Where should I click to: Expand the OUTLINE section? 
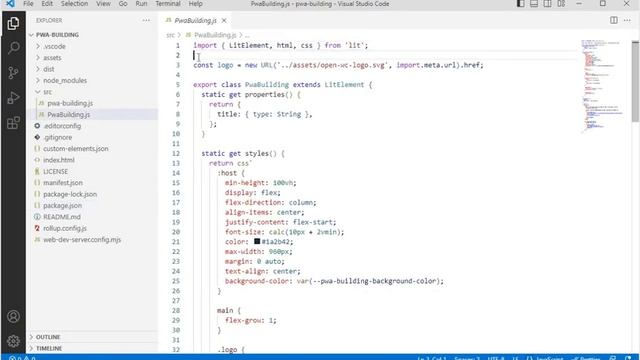click(x=48, y=337)
